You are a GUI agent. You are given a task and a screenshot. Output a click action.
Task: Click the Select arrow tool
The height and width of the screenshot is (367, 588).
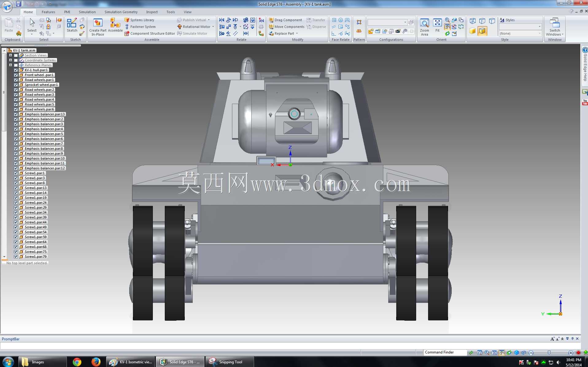point(32,25)
